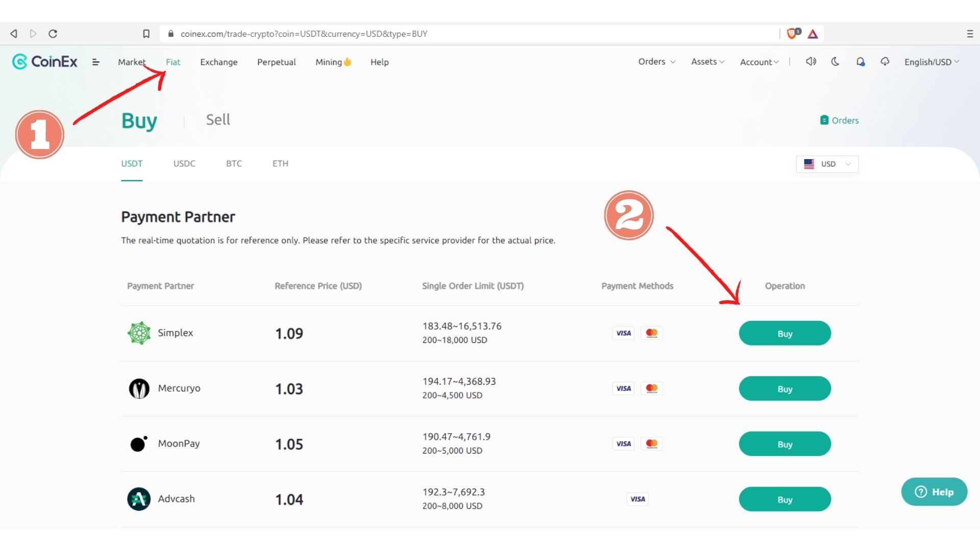This screenshot has height=551, width=980.
Task: Click the Mercuryo reference price 1.03
Action: click(x=289, y=389)
